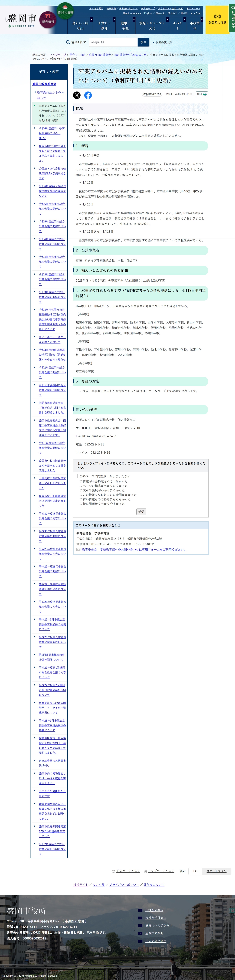The height and width of the screenshot is (980, 235).
Task: Open sidebar heading 子育て・教育
Action: tap(49, 72)
